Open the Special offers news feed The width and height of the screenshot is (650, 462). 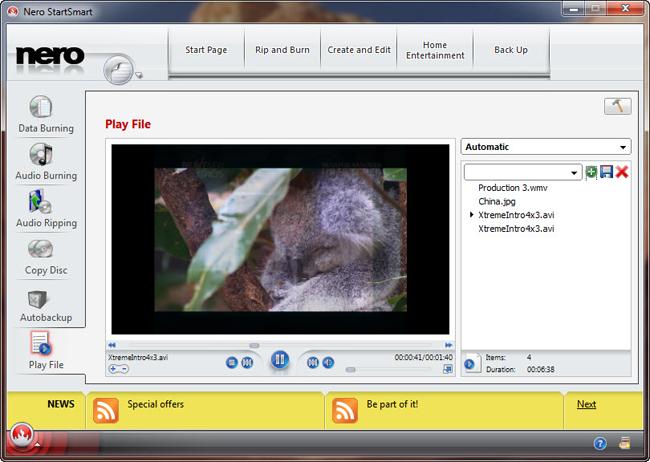pos(155,404)
